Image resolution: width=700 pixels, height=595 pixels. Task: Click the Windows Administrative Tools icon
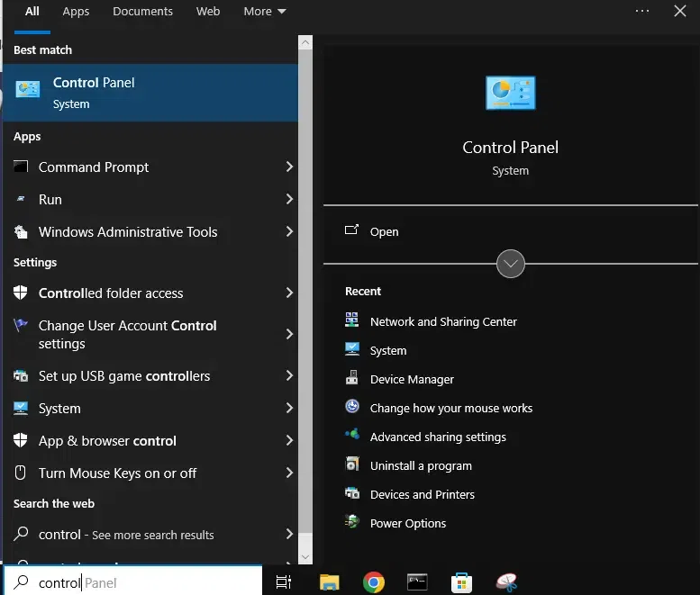coord(21,232)
